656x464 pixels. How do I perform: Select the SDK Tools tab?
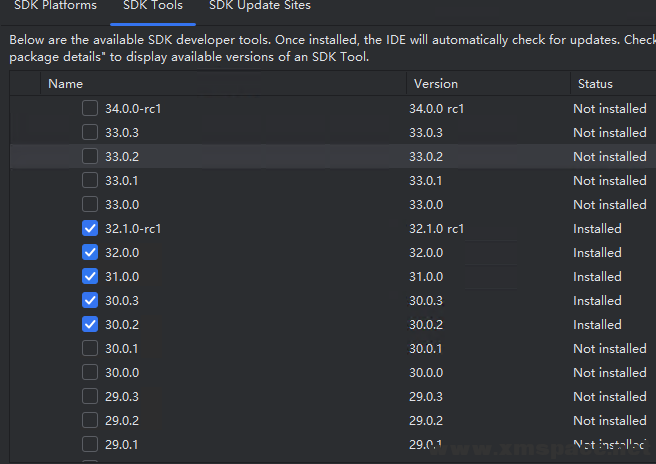click(153, 6)
